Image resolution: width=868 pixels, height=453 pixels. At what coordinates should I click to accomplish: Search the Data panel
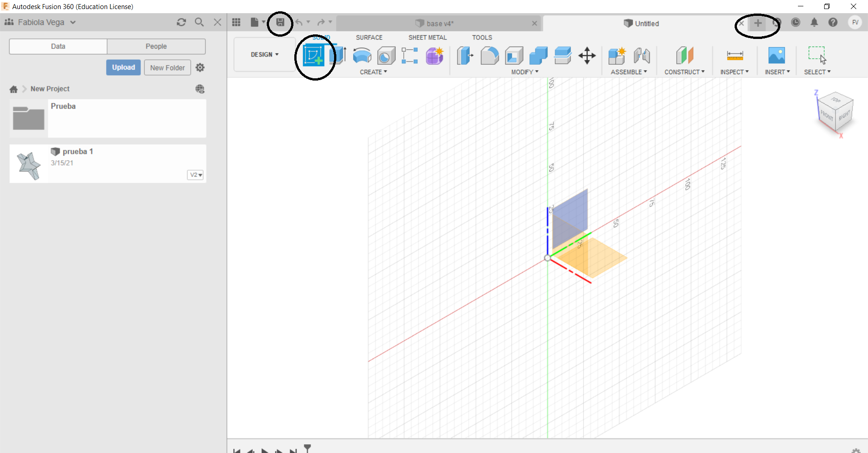tap(199, 22)
